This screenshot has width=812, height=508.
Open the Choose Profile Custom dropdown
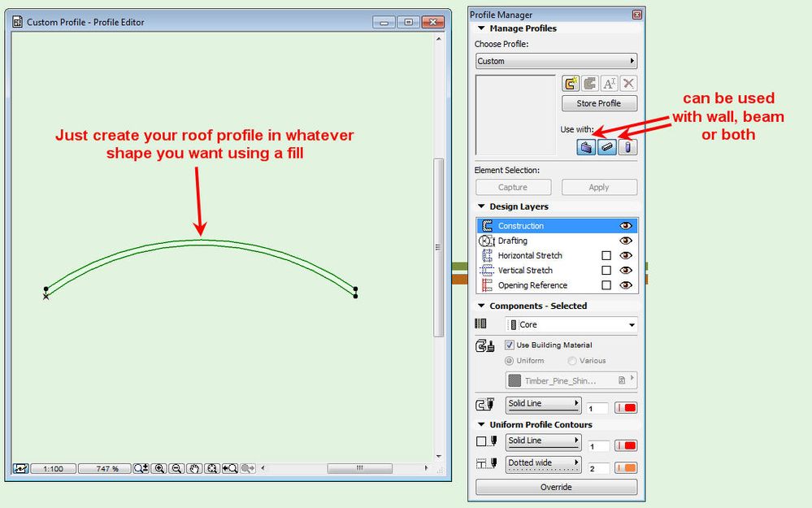[x=556, y=61]
